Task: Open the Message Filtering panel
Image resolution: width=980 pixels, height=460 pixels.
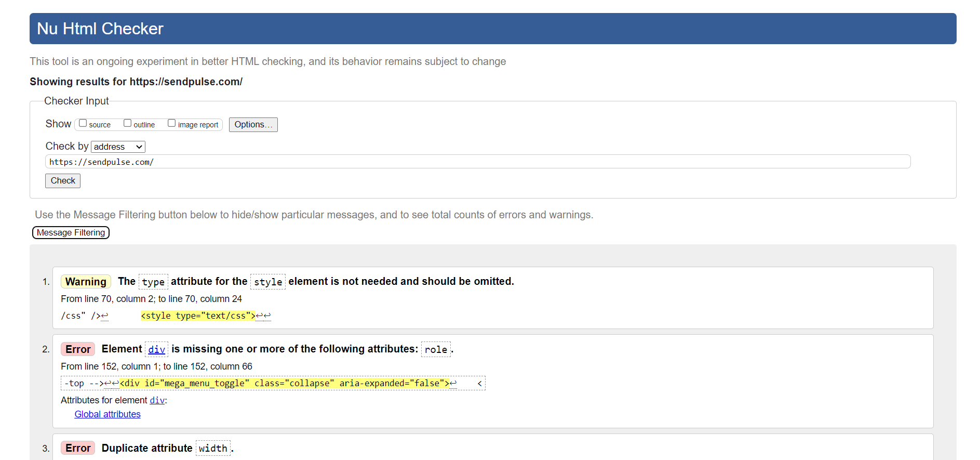Action: pos(71,232)
